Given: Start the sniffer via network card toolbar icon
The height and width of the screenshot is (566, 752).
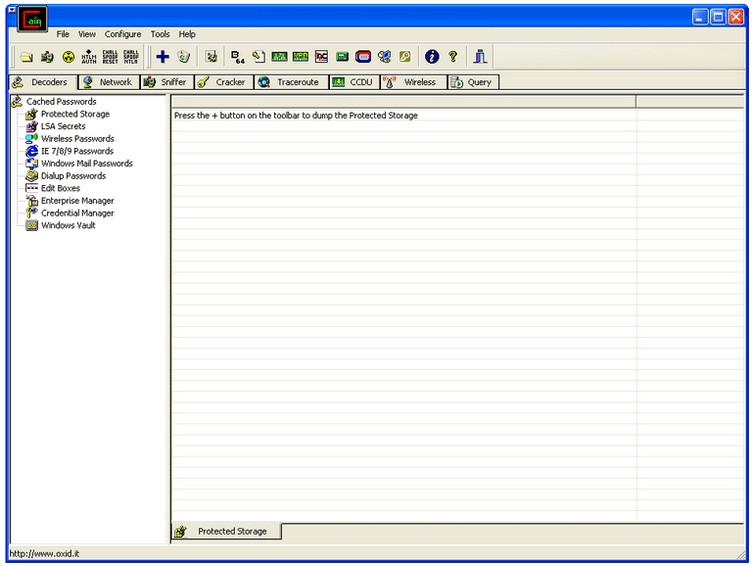Looking at the screenshot, I should click(x=47, y=57).
